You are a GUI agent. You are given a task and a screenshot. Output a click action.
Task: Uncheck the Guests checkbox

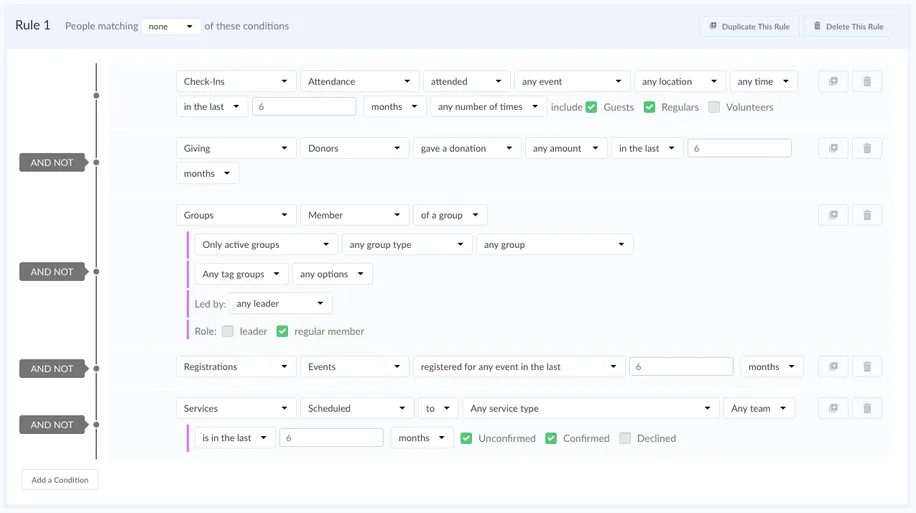(591, 107)
